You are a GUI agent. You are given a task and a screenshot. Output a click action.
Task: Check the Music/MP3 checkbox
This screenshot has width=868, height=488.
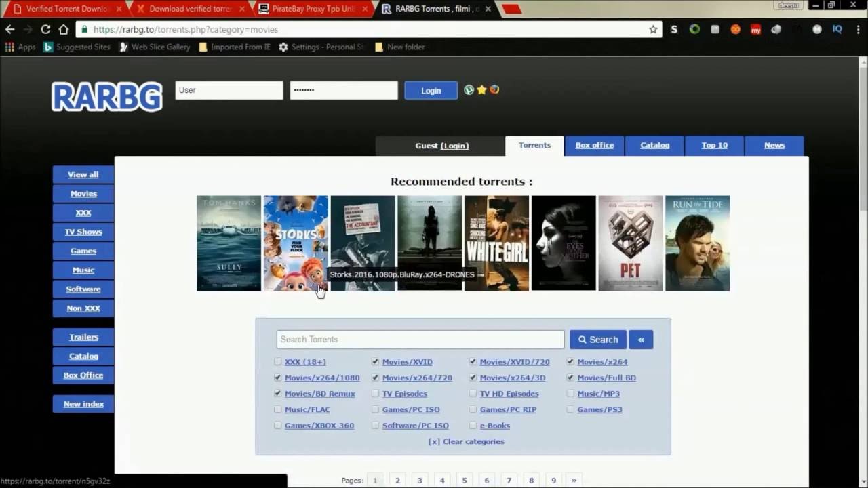tap(570, 394)
